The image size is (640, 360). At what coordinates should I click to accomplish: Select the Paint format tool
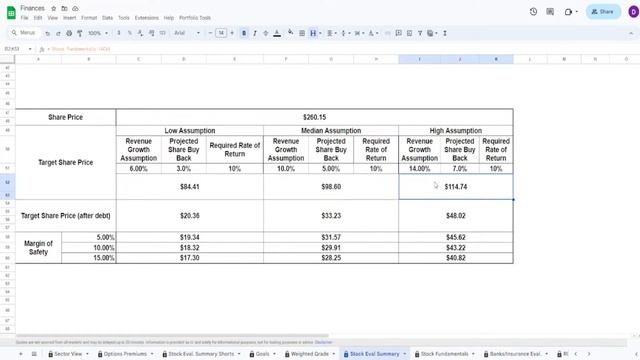tap(80, 33)
